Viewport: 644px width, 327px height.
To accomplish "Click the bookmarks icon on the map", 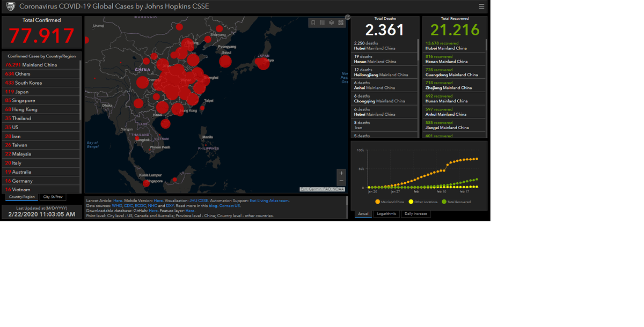I will click(x=313, y=23).
